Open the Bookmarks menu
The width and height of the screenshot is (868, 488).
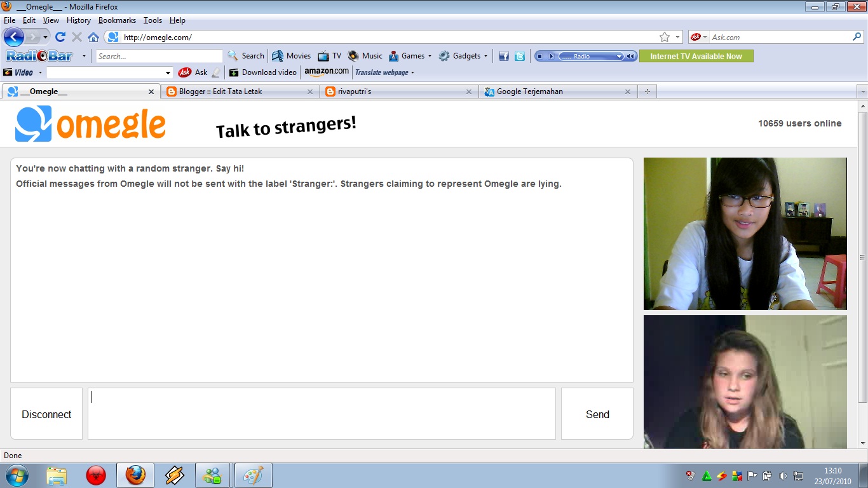tap(117, 20)
